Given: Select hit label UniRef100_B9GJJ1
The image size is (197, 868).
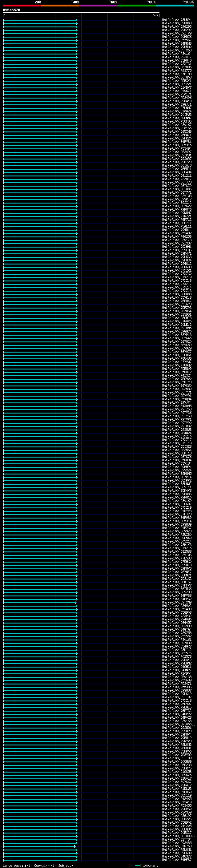Looking at the screenshot, I should coord(177,104).
